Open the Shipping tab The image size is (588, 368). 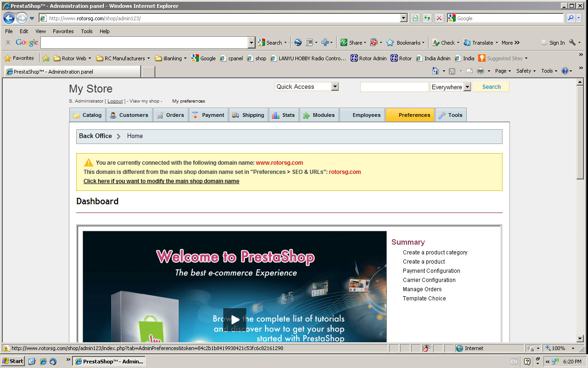pyautogui.click(x=248, y=115)
